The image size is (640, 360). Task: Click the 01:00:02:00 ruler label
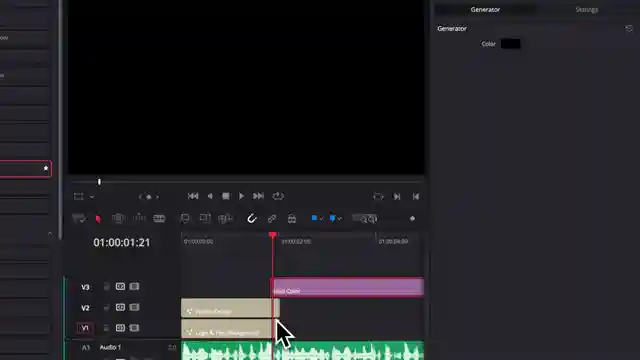[296, 242]
